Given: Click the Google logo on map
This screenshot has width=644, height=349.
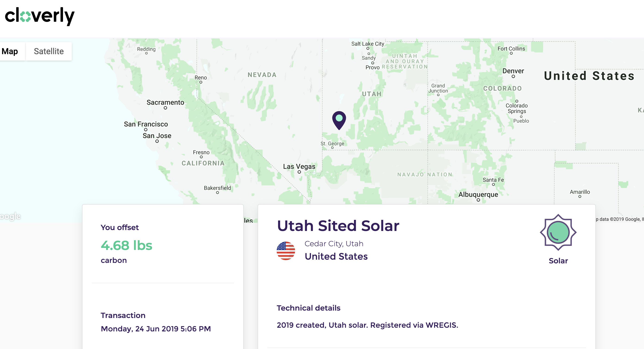Looking at the screenshot, I should click(x=10, y=216).
